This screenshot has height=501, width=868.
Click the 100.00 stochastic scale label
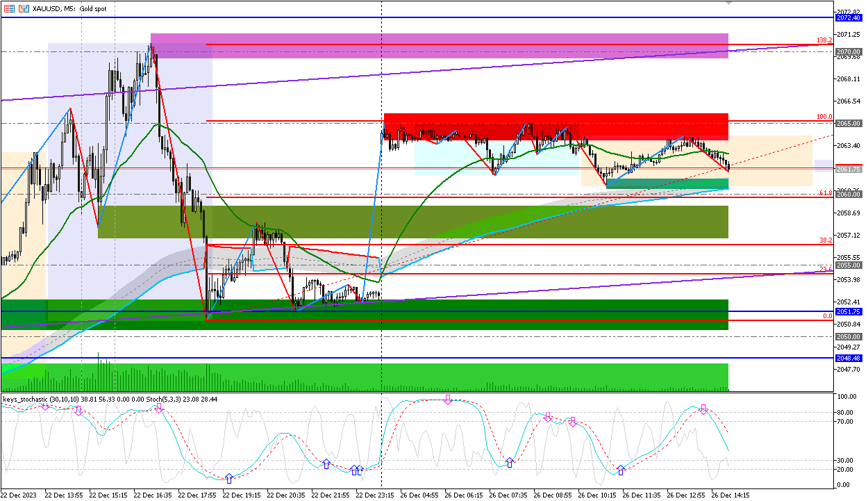(x=846, y=397)
